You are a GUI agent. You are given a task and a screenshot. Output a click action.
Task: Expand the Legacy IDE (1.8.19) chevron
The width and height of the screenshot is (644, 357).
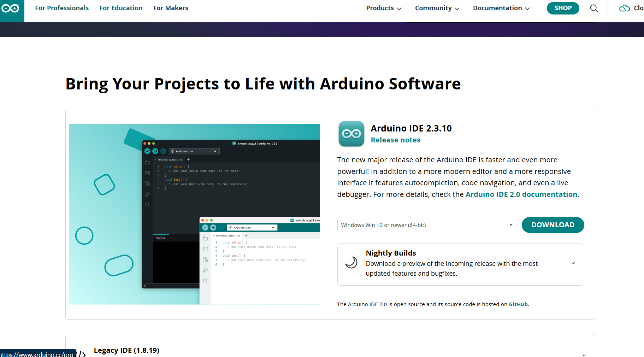pos(584,355)
